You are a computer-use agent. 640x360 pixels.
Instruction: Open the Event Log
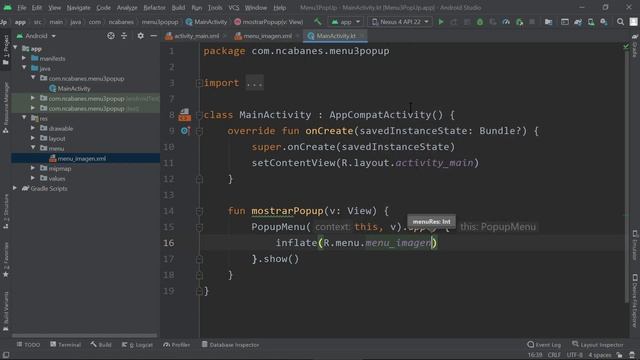(x=544, y=345)
